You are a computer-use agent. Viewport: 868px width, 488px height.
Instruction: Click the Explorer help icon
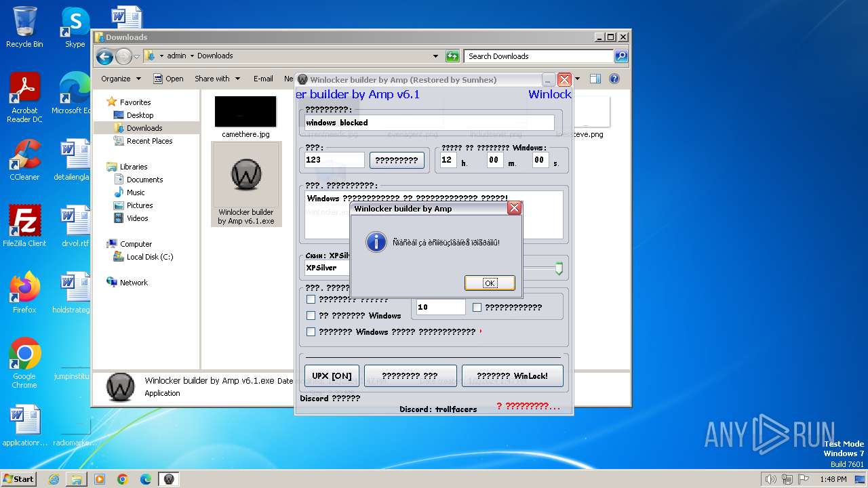[614, 79]
